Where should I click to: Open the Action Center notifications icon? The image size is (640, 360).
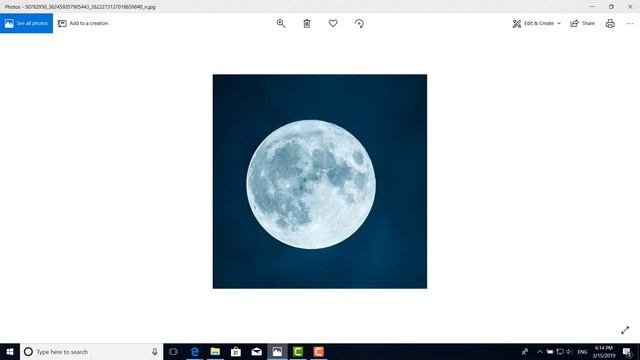(627, 351)
